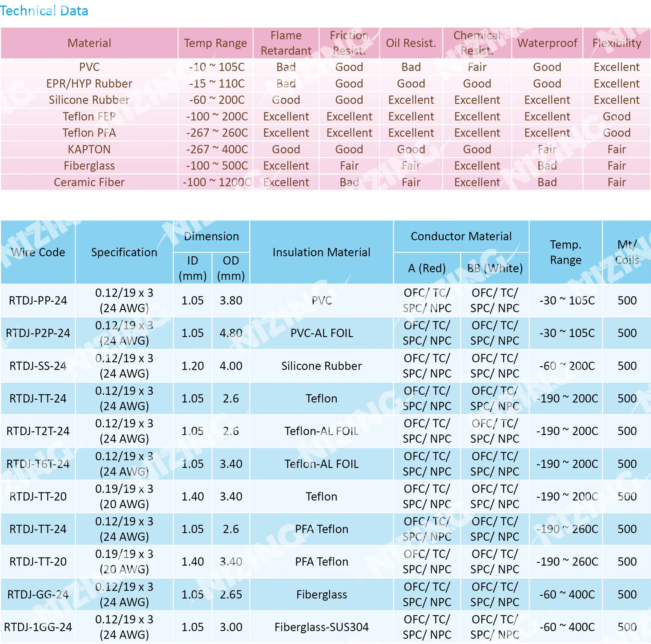Click the 'Conductor Material' group header
This screenshot has width=651, height=644.
point(461,236)
